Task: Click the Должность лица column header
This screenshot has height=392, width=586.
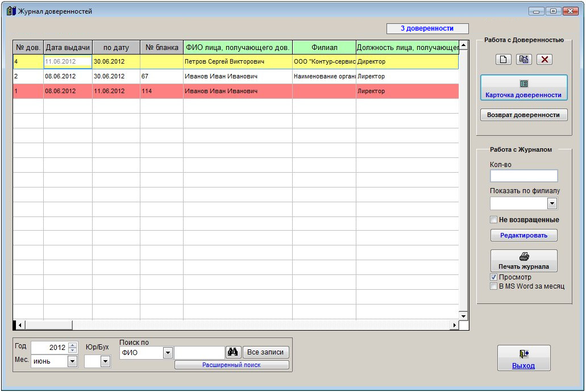Action: tap(408, 48)
